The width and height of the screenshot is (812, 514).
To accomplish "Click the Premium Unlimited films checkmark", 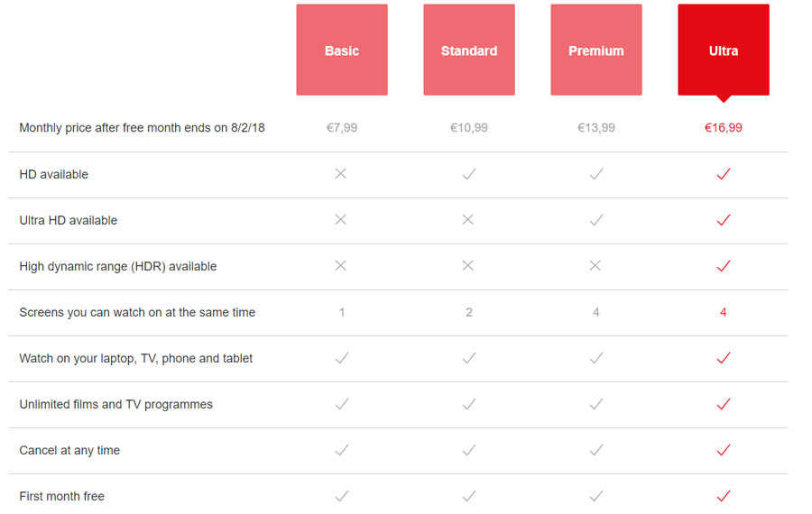I will tap(595, 404).
